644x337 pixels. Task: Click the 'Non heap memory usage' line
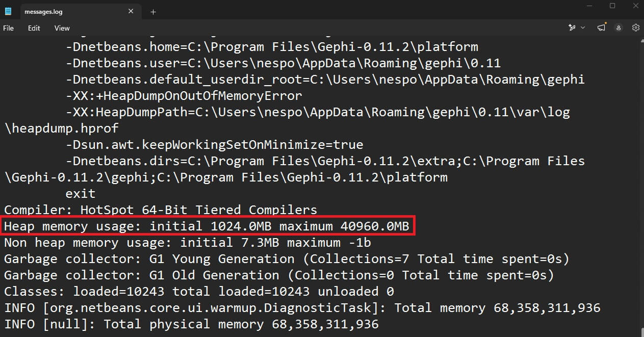point(188,243)
